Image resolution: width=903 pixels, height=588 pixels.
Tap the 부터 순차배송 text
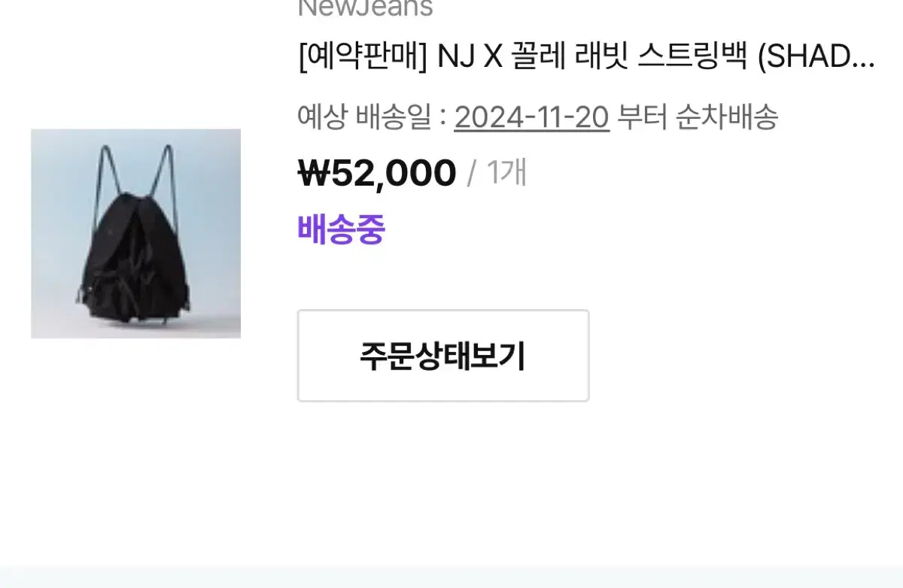tap(698, 117)
